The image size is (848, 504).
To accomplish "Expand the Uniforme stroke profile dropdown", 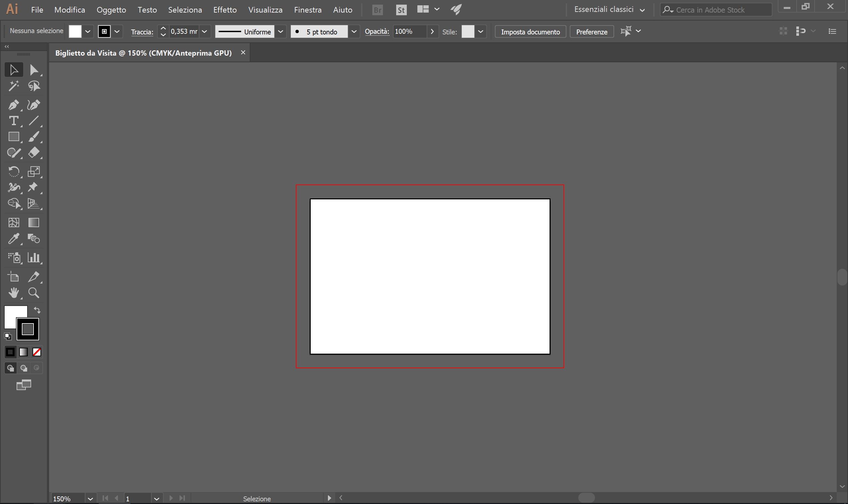I will point(281,31).
